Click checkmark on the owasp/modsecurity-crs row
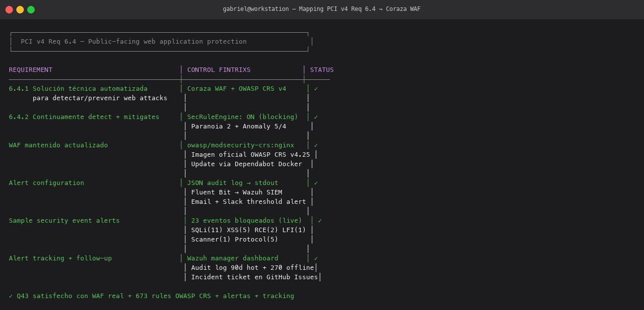 coord(316,145)
